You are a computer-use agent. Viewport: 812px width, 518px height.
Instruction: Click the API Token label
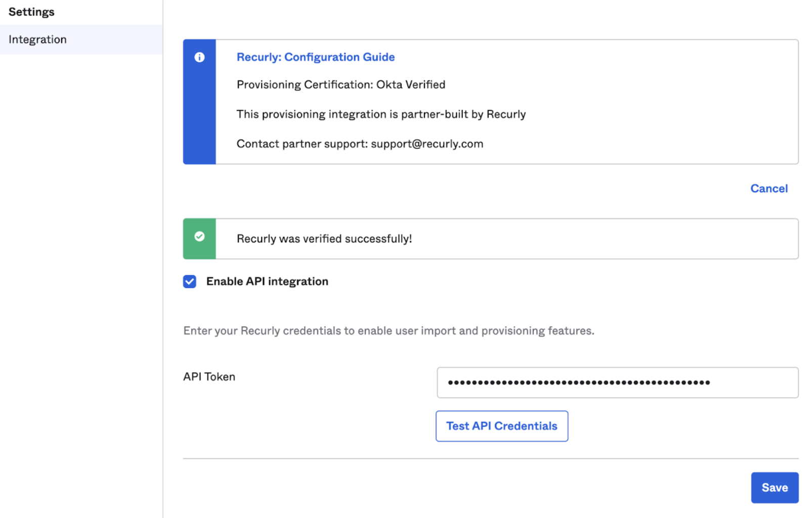[x=209, y=377]
